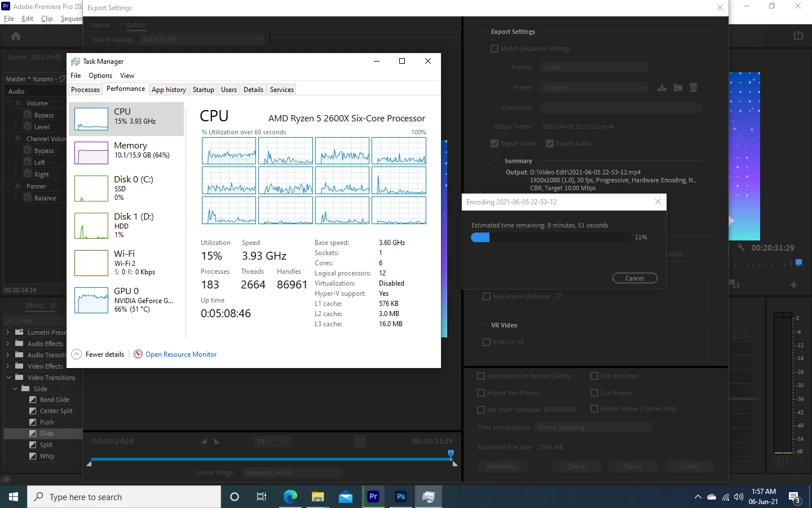This screenshot has height=508, width=812.
Task: Click the save preset icon
Action: pyautogui.click(x=662, y=87)
